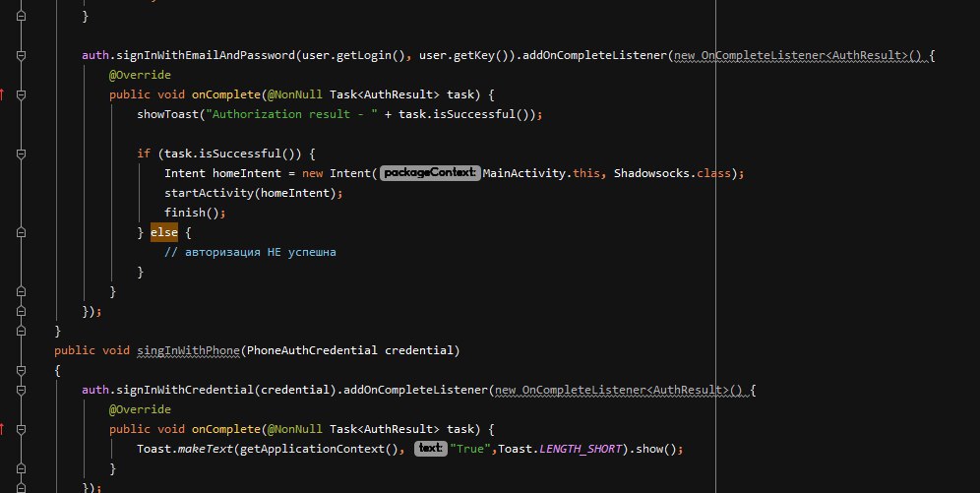
Task: Click the singInWithPhone method name
Action: pyautogui.click(x=188, y=350)
